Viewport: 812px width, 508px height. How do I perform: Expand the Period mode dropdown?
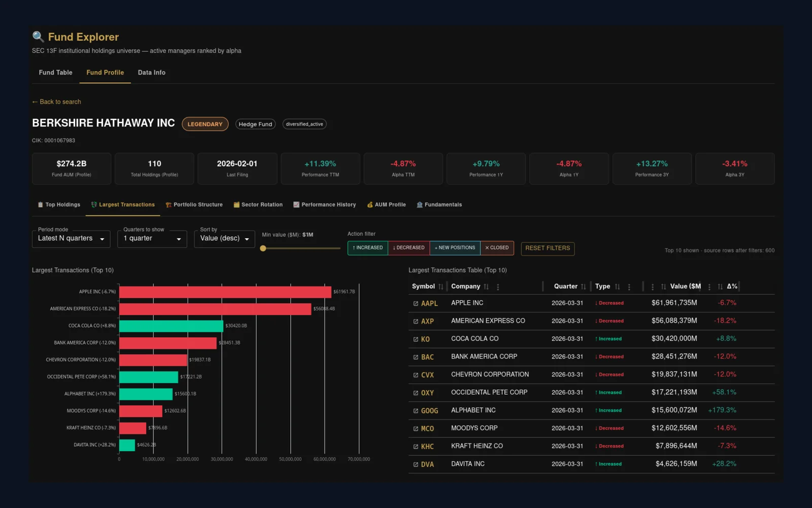coord(71,239)
